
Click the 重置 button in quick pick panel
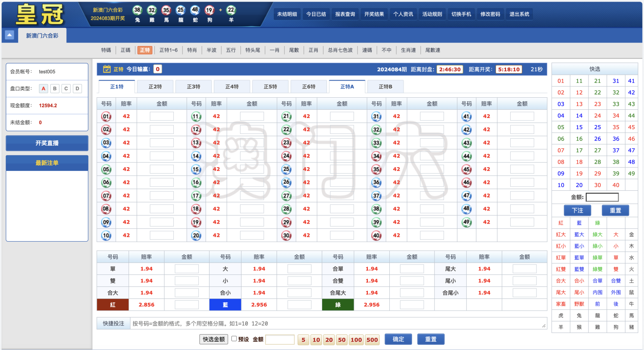(x=615, y=210)
